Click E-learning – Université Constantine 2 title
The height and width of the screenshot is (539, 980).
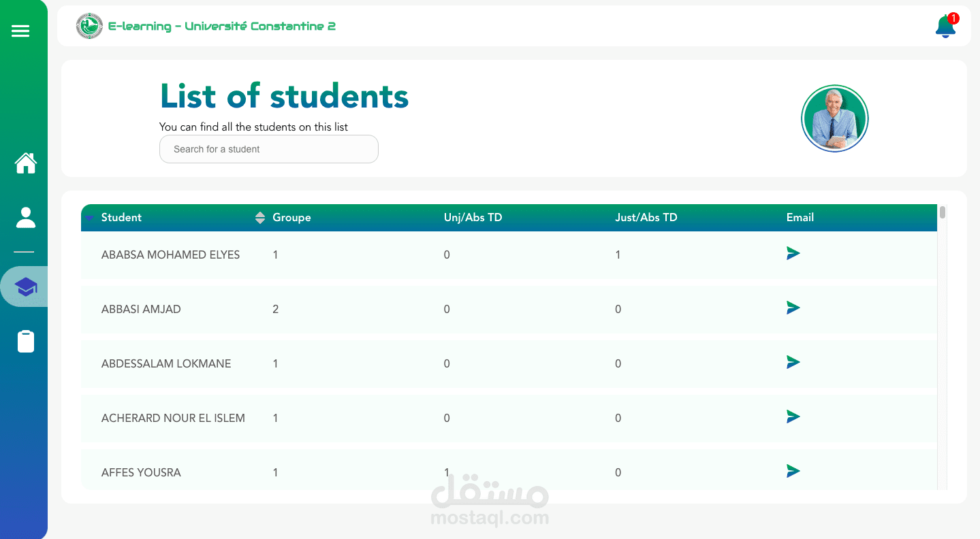tap(222, 27)
